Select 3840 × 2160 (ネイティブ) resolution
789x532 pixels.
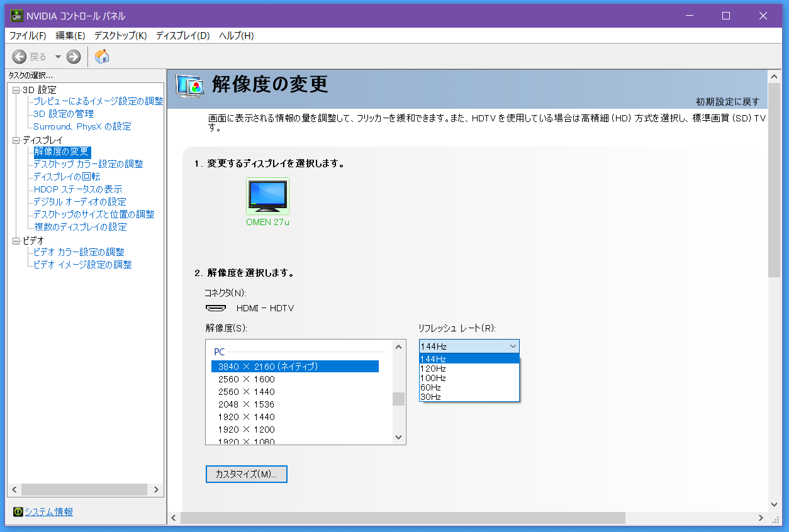[x=295, y=367]
